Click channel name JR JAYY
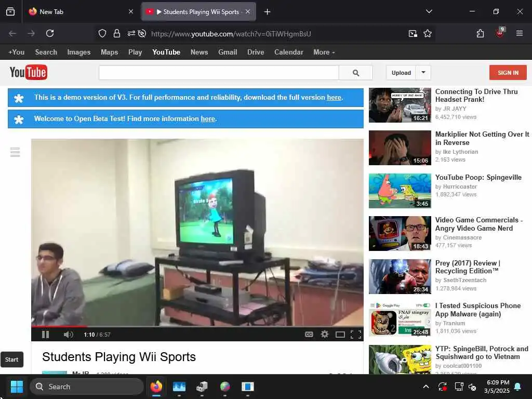The image size is (532, 399). [455, 109]
